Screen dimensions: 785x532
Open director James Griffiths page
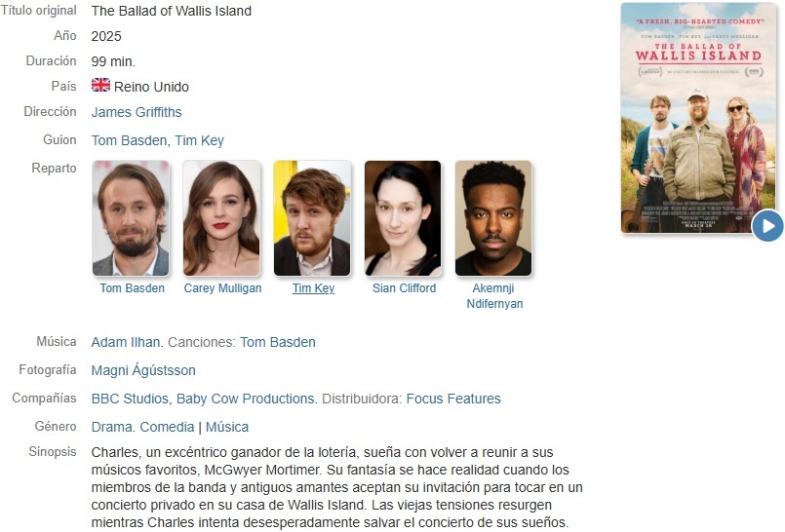137,112
